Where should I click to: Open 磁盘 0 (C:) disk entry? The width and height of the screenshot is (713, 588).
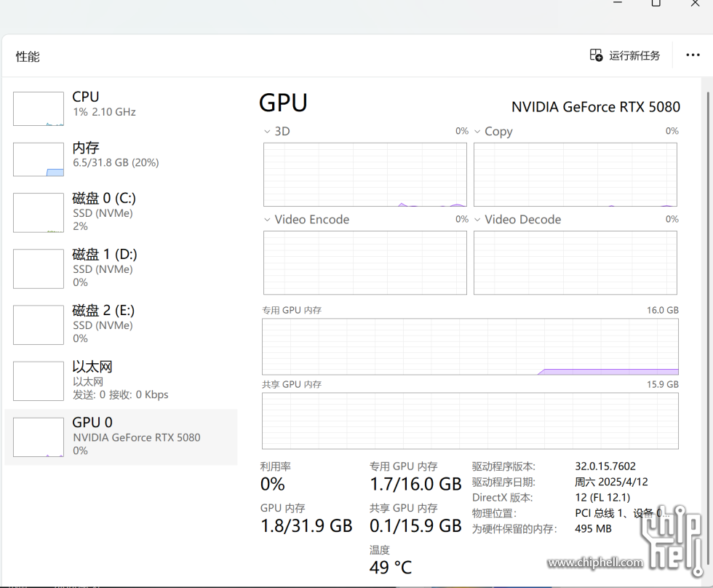coord(121,212)
